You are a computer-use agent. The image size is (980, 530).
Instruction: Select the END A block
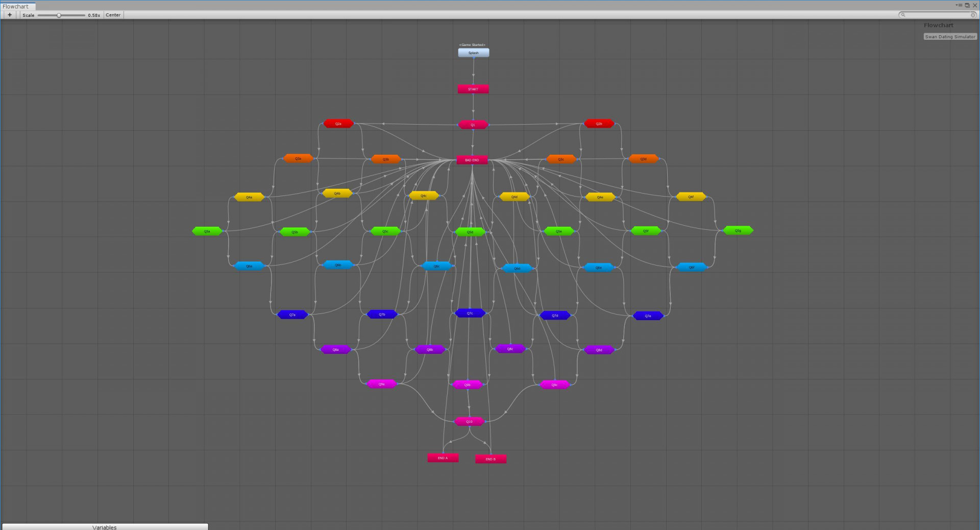pos(443,458)
